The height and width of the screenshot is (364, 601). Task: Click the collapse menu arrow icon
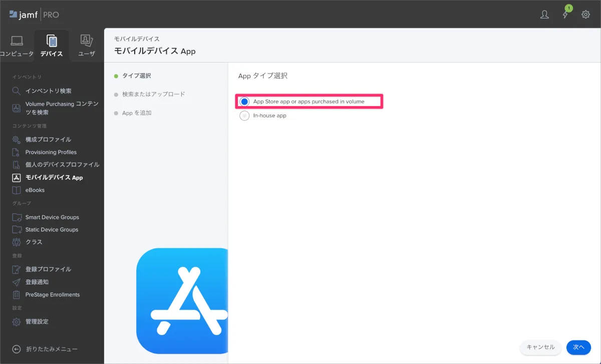(x=17, y=349)
